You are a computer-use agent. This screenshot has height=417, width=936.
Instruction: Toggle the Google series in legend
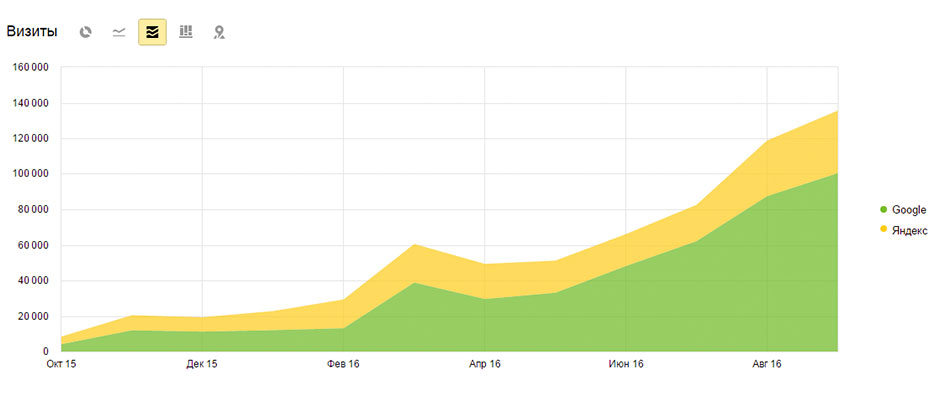click(903, 209)
